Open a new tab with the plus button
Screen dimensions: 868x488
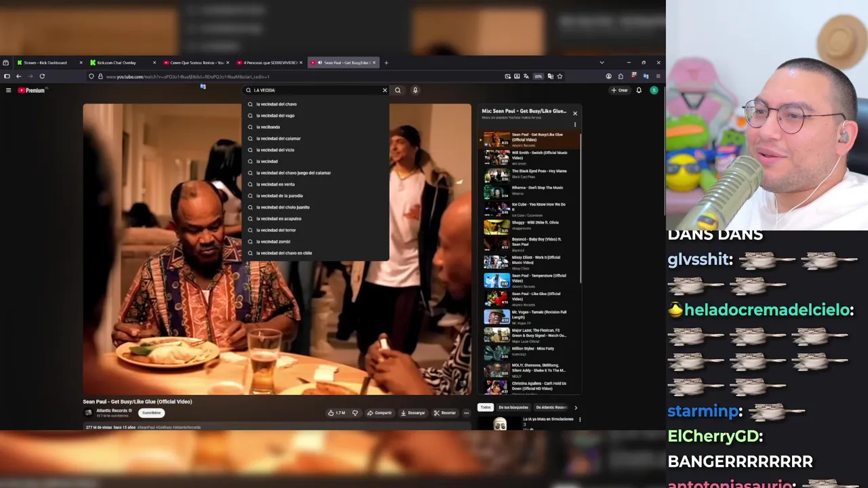(387, 62)
